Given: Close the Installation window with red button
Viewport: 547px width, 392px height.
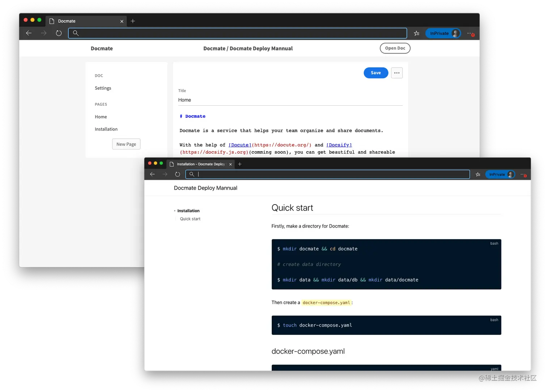Looking at the screenshot, I should 150,163.
